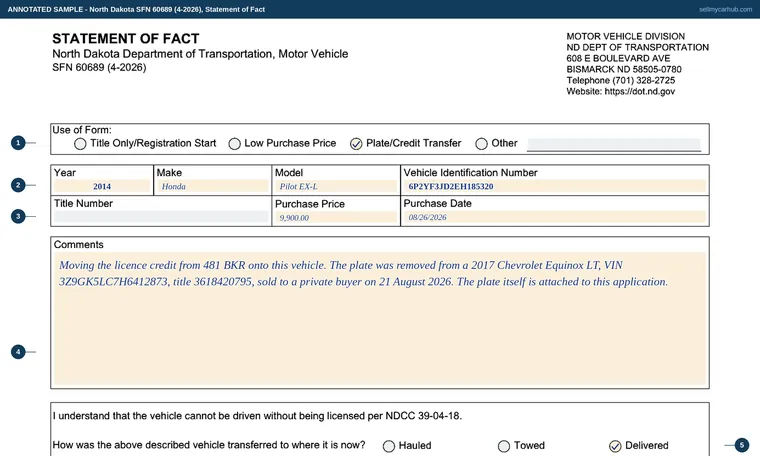Screen dimensions: 760x456
Task: Click the Comments label
Action: pos(79,245)
